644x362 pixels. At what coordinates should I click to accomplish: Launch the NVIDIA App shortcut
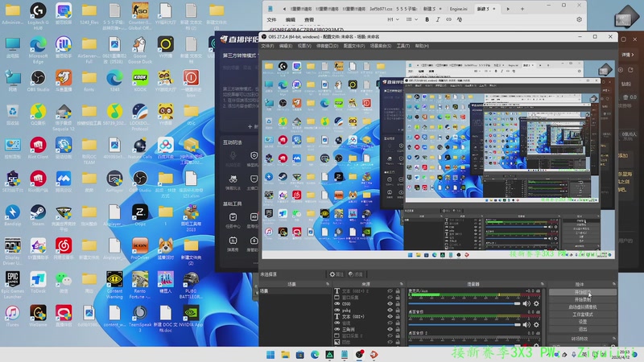pyautogui.click(x=191, y=316)
